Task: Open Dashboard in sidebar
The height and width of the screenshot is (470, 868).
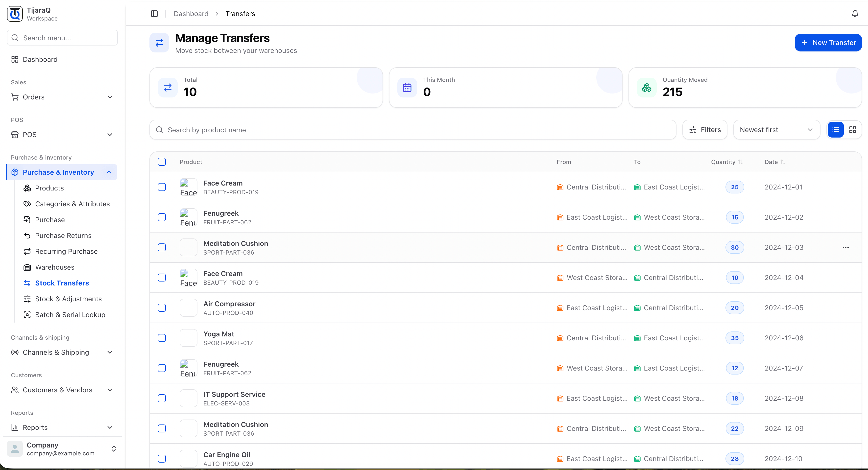Action: (x=62, y=59)
